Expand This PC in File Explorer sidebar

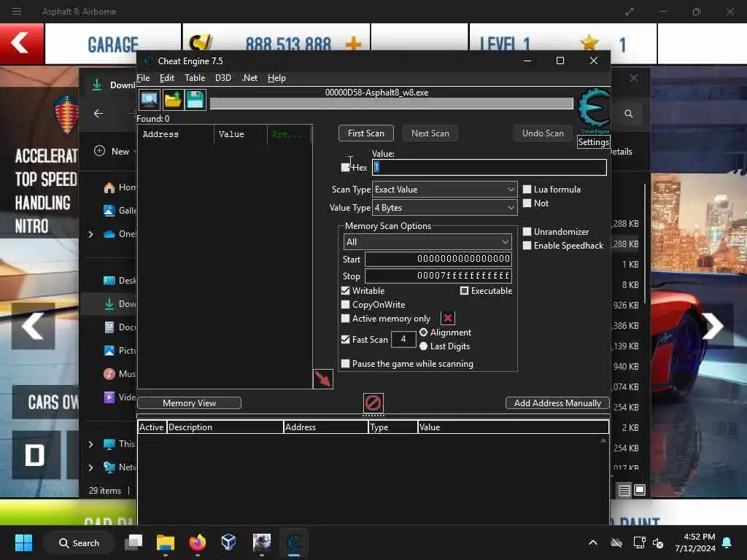point(90,444)
